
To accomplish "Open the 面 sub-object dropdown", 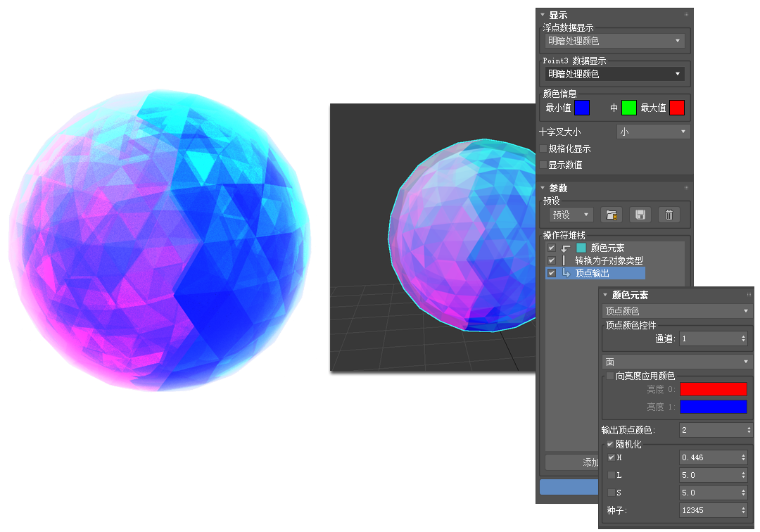I will [x=678, y=362].
